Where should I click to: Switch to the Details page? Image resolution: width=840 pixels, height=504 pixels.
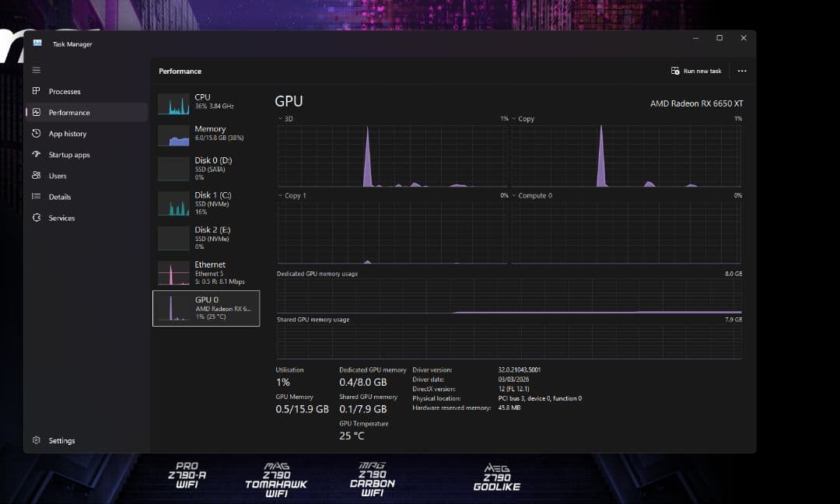pos(86,197)
